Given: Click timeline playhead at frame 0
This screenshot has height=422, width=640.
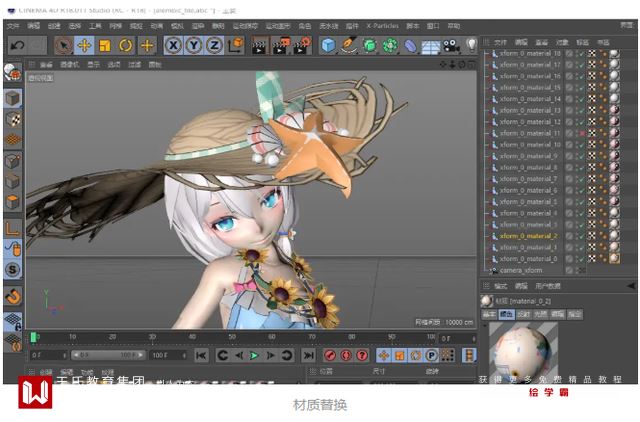Looking at the screenshot, I should pos(34,337).
